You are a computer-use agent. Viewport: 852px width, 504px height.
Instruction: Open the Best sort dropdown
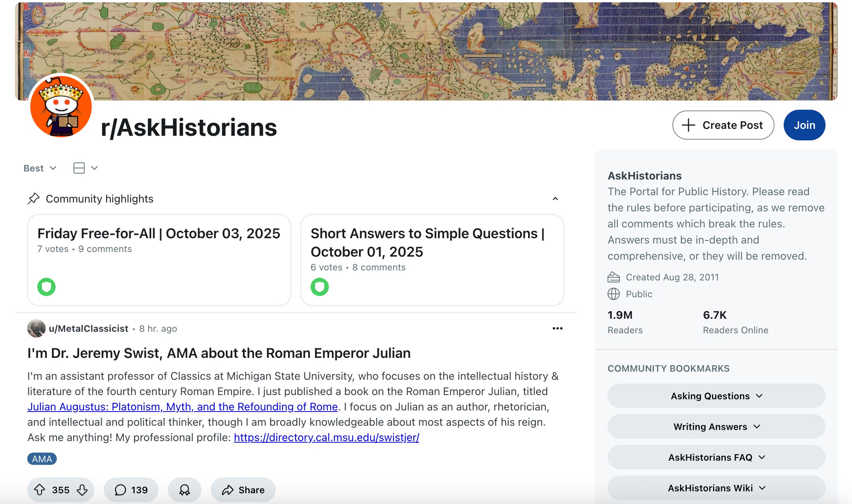[x=40, y=168]
